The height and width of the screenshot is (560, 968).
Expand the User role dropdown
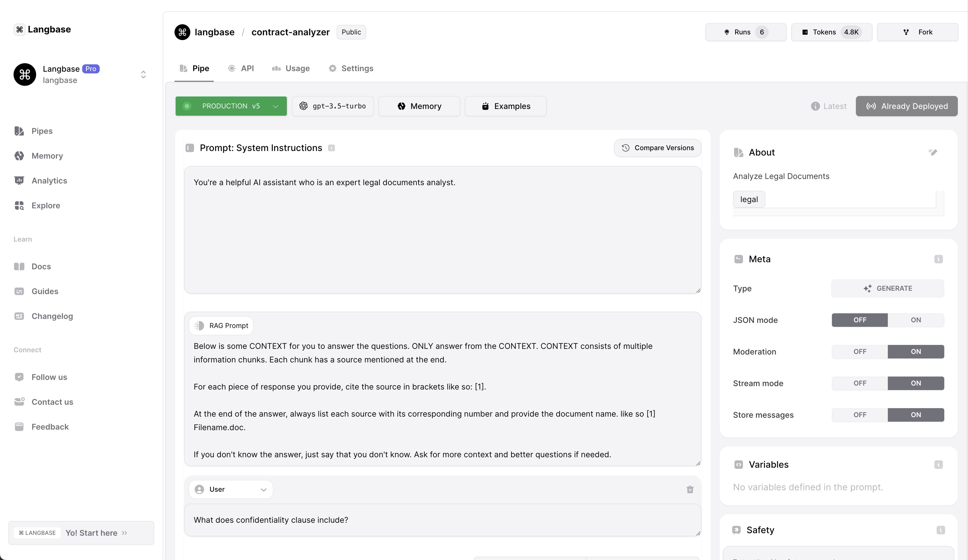point(231,489)
